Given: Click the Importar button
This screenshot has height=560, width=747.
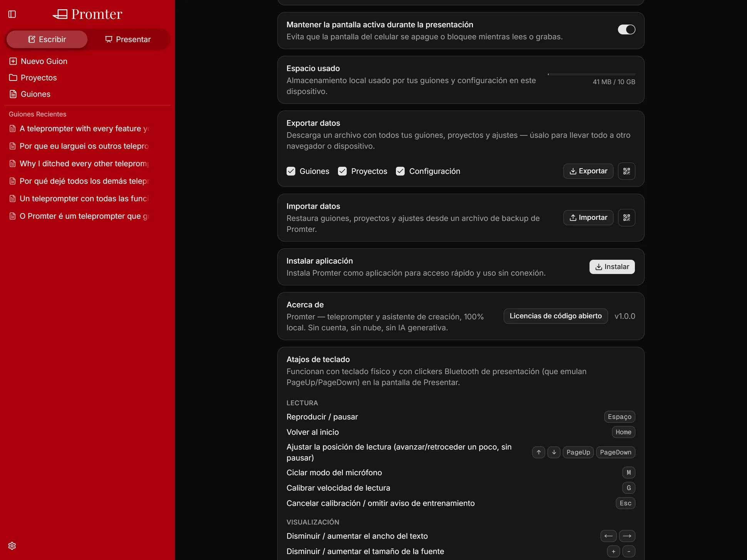Looking at the screenshot, I should click(x=588, y=218).
